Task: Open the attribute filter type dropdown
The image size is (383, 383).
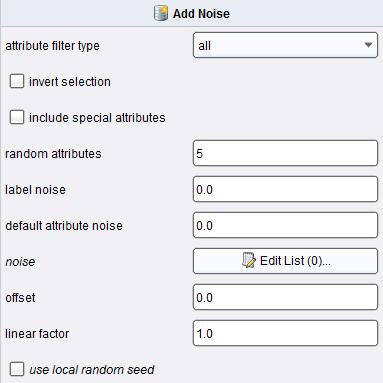Action: pos(285,45)
